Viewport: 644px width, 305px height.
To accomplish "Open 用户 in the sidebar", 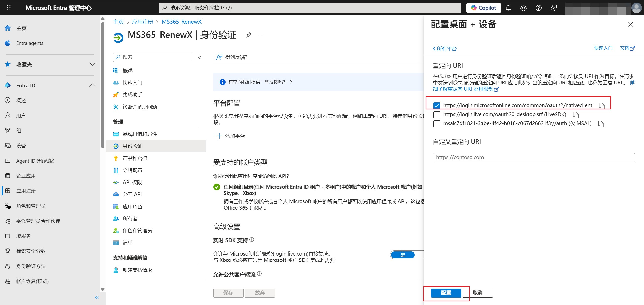I will pos(21,116).
